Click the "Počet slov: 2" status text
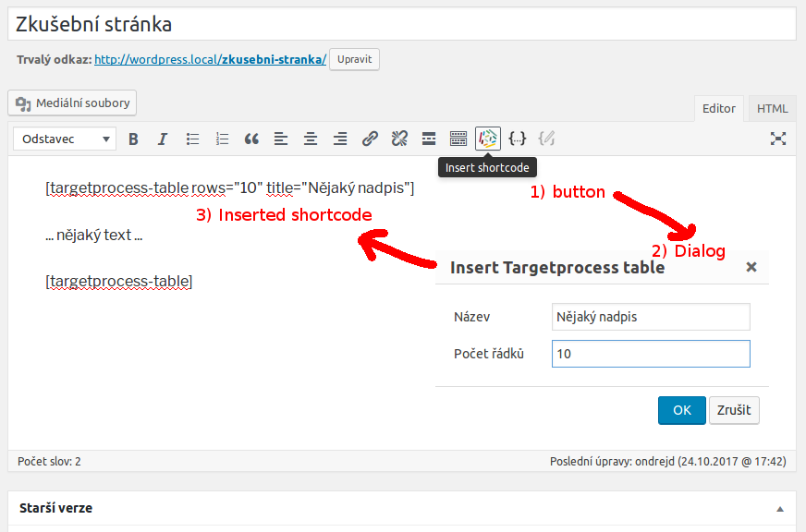The image size is (806, 532). tap(49, 461)
